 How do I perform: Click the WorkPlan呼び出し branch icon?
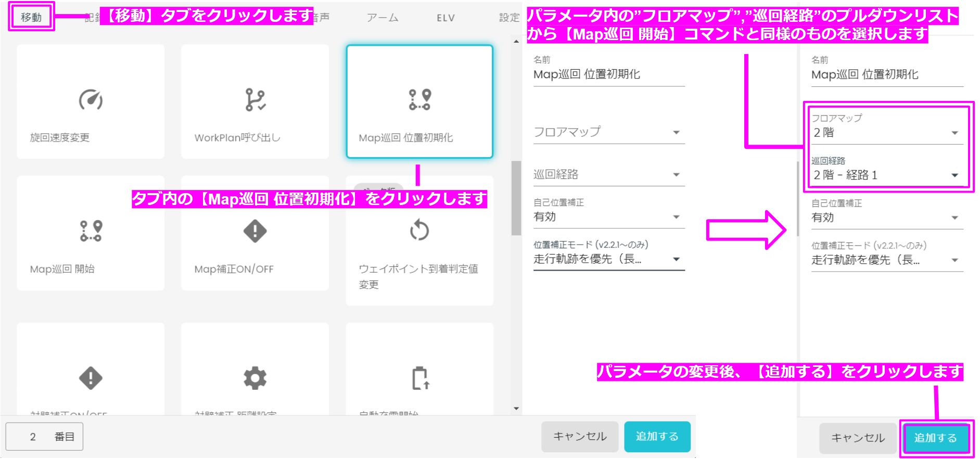click(255, 99)
